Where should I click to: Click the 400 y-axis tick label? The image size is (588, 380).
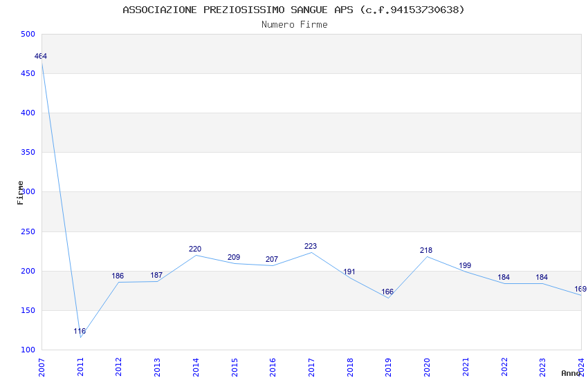[x=28, y=113]
